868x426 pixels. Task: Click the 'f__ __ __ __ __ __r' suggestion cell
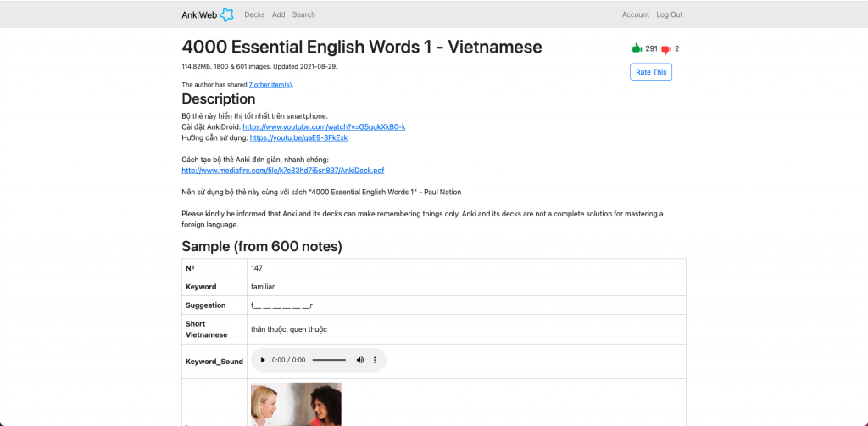[467, 305]
